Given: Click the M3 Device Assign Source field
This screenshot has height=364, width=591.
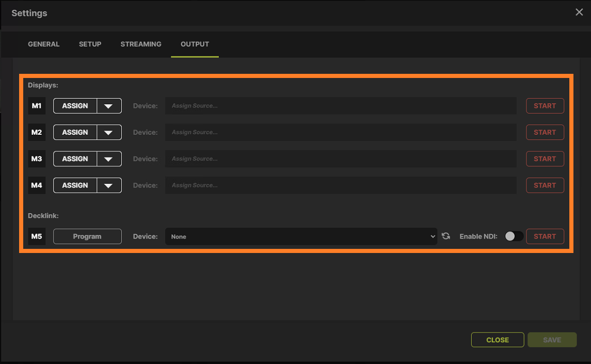Looking at the screenshot, I should (340, 159).
